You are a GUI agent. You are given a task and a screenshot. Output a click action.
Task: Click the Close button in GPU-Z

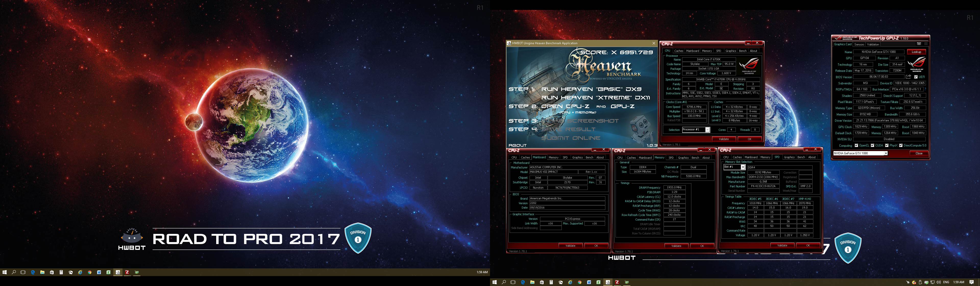pyautogui.click(x=919, y=153)
